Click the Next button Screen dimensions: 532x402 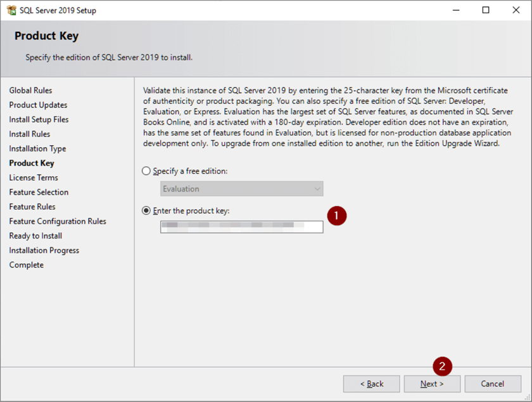coord(432,384)
